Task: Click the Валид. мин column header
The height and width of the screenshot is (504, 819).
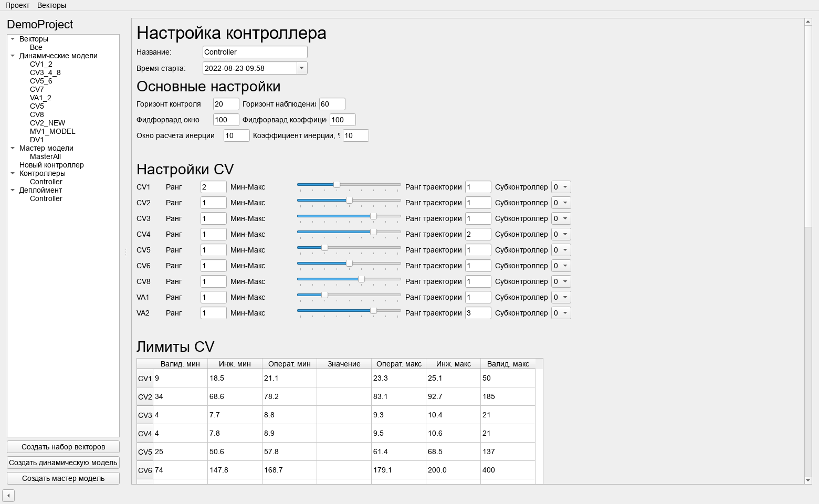Action: coord(180,364)
